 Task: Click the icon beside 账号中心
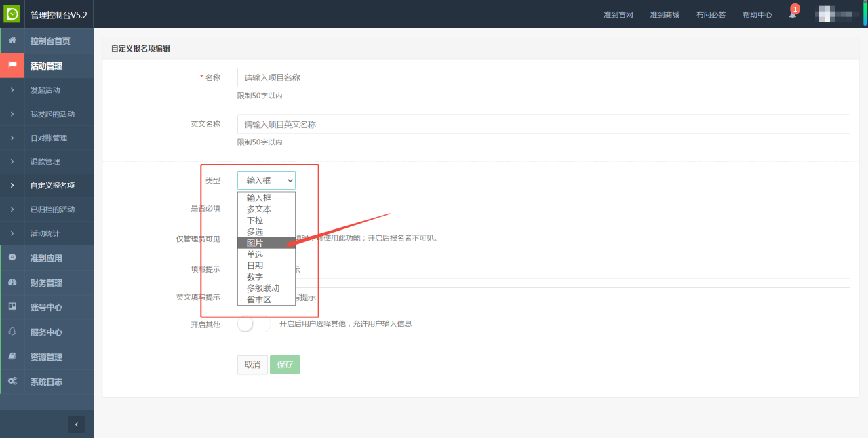(x=12, y=307)
